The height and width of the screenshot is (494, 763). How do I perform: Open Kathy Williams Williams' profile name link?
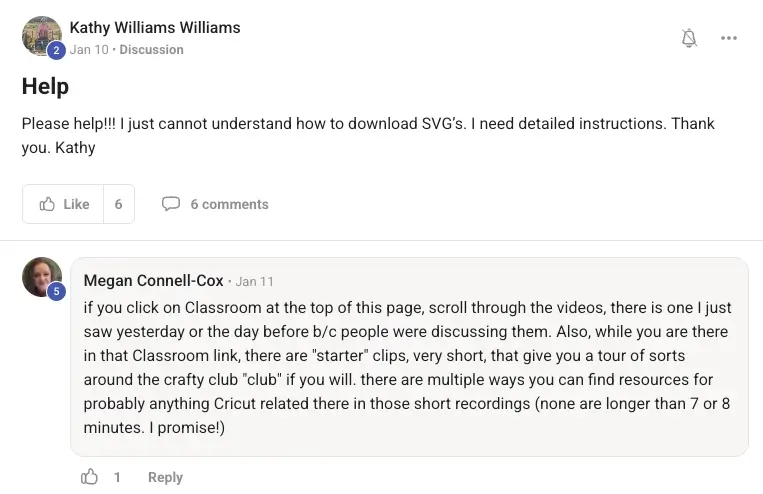click(x=155, y=27)
